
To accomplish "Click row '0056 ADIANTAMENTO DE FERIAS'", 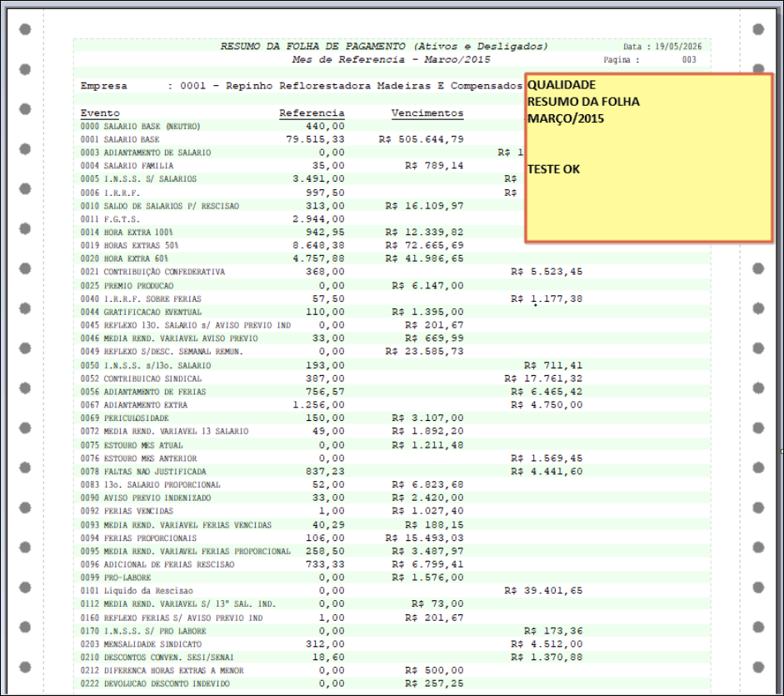I will 143,392.
